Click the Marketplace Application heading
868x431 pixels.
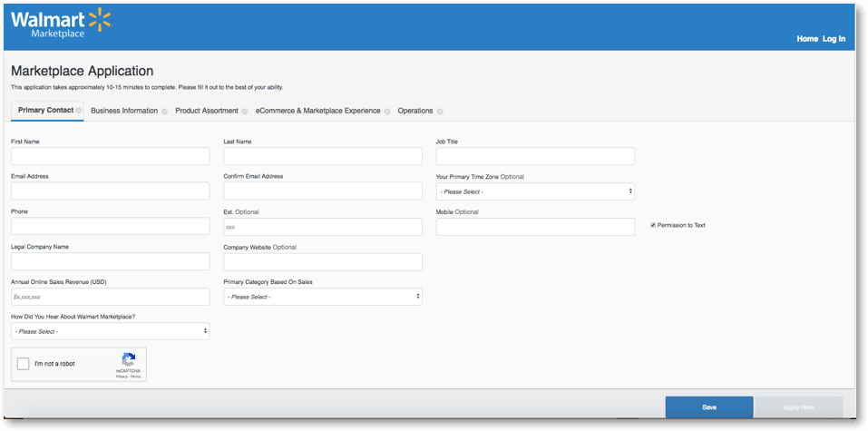[x=82, y=71]
